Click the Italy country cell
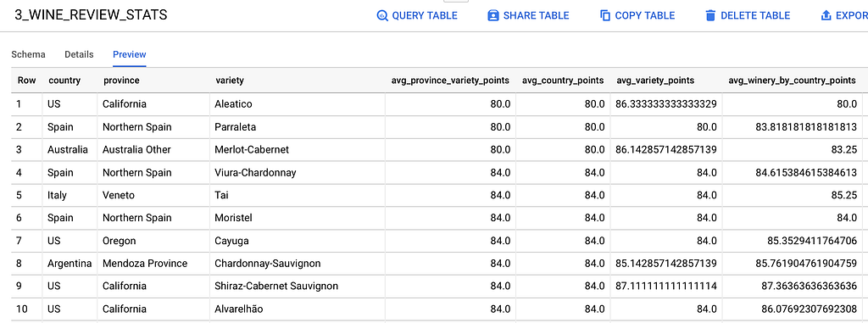 coord(57,195)
